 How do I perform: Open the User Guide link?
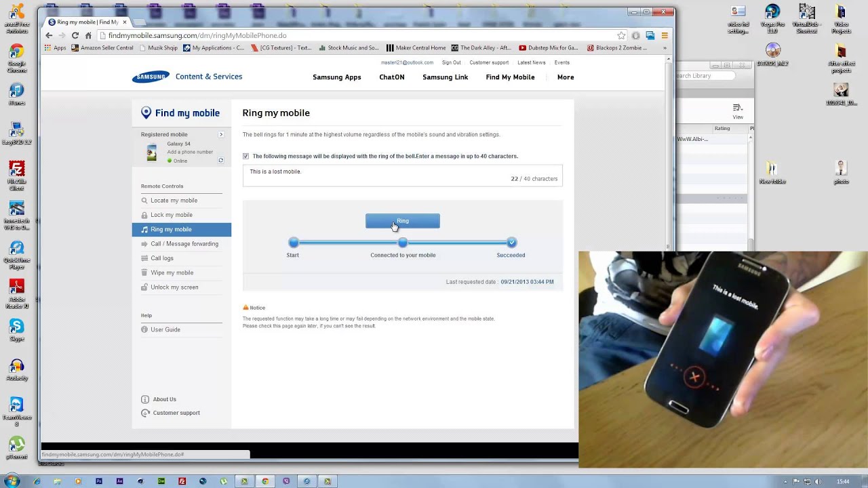tap(165, 330)
